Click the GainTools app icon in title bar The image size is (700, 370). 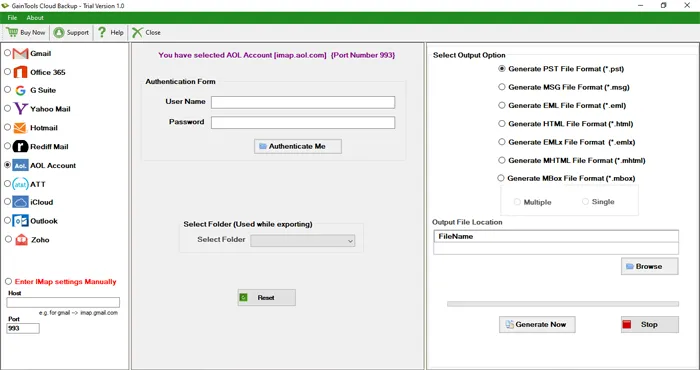pyautogui.click(x=5, y=6)
